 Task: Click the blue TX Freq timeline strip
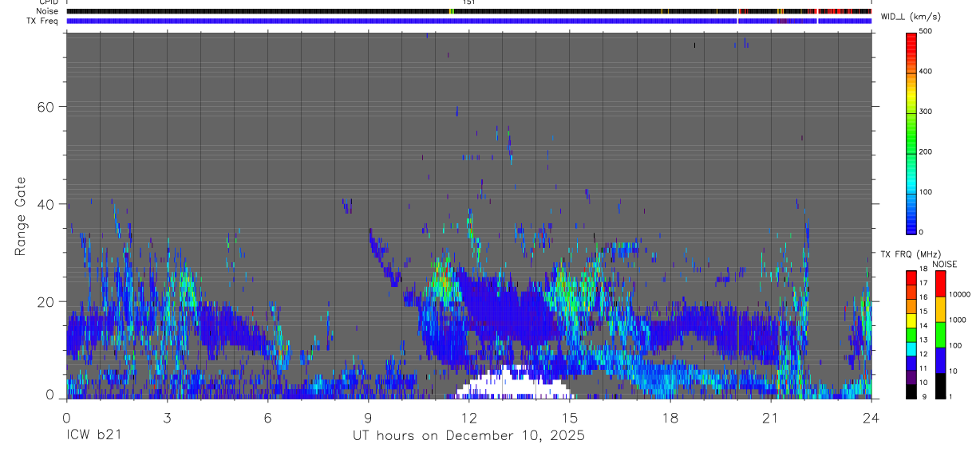(469, 21)
